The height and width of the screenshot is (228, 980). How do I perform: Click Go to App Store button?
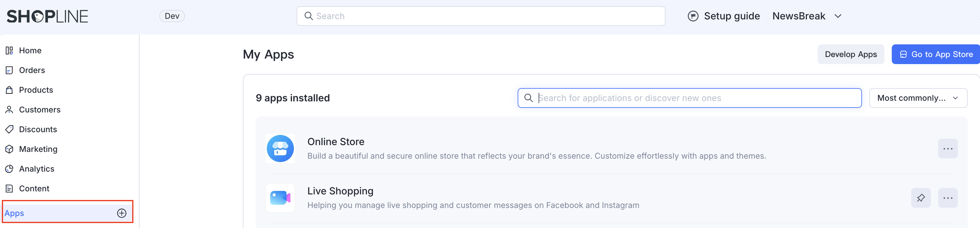tap(936, 55)
